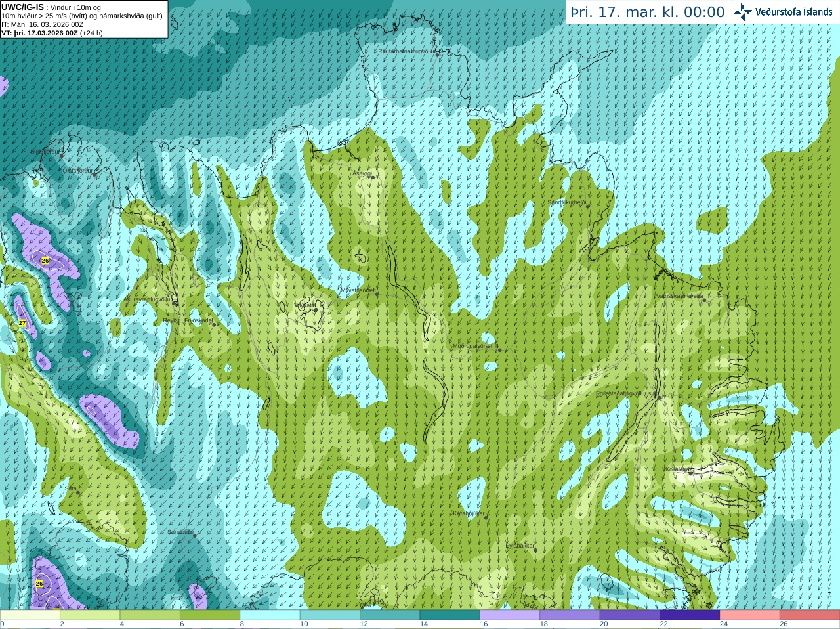
Task: Click the yellow 26 gust marker below Sandbúðir
Action: pos(39,584)
